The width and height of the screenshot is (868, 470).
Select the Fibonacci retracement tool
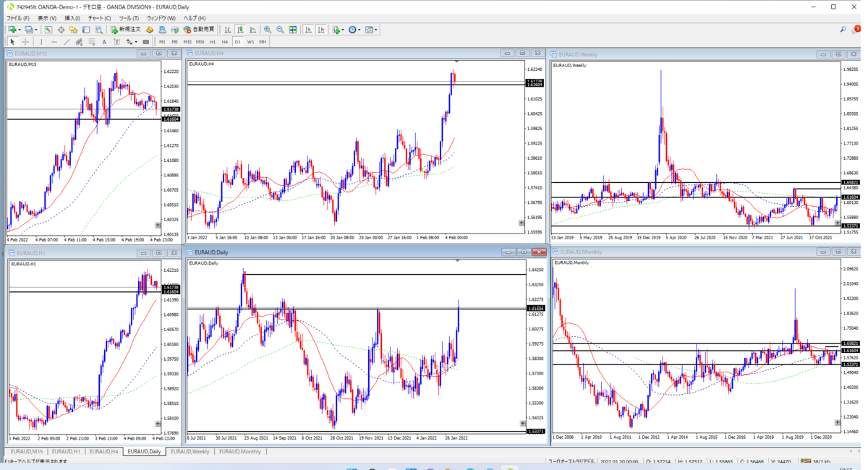click(91, 42)
